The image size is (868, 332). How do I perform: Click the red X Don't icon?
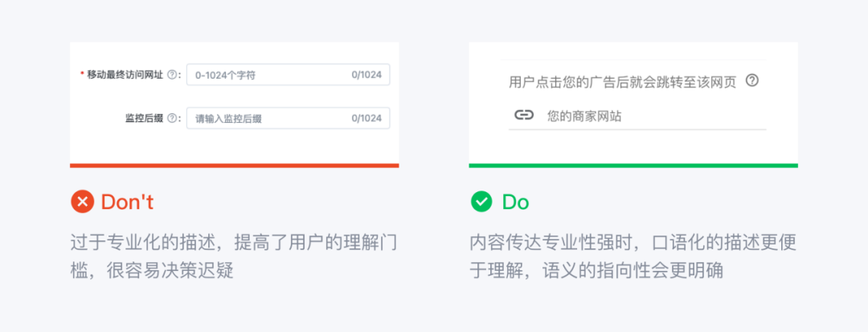point(82,202)
